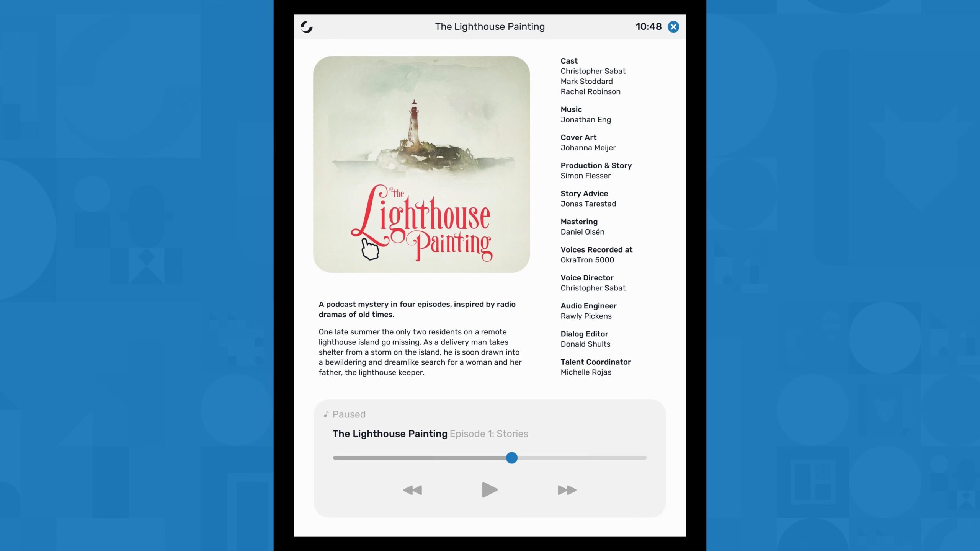Click the music note Paused icon
The image size is (980, 551).
pos(326,414)
